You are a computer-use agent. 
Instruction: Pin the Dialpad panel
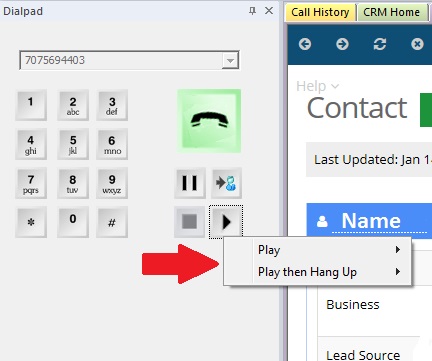[252, 11]
